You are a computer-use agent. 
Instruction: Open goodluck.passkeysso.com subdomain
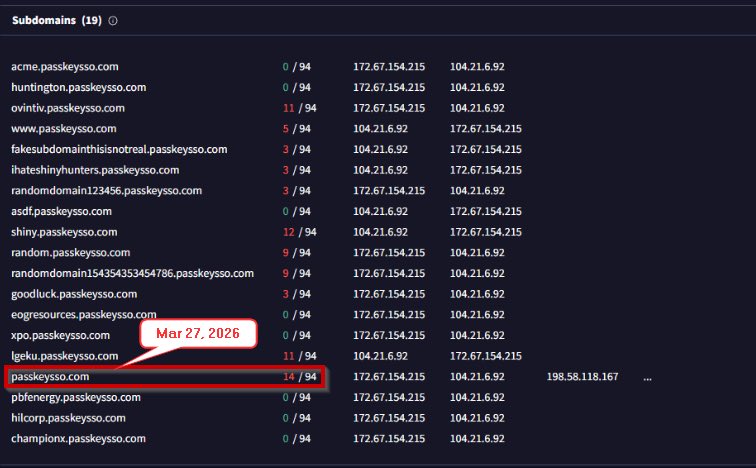pyautogui.click(x=74, y=294)
